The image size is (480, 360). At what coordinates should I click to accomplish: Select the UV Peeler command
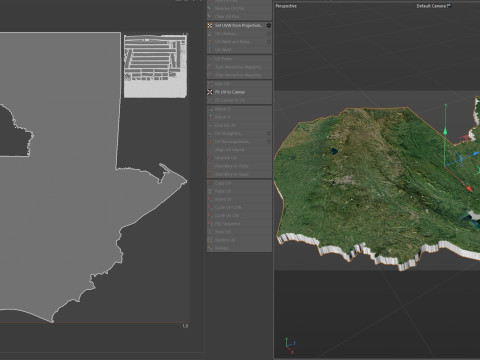pos(239,59)
